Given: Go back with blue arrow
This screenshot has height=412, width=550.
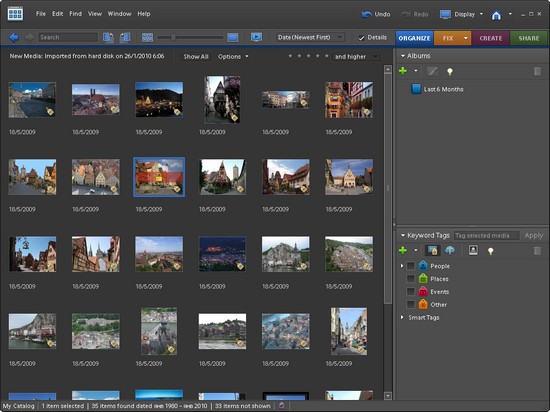Looking at the screenshot, I should pos(14,37).
